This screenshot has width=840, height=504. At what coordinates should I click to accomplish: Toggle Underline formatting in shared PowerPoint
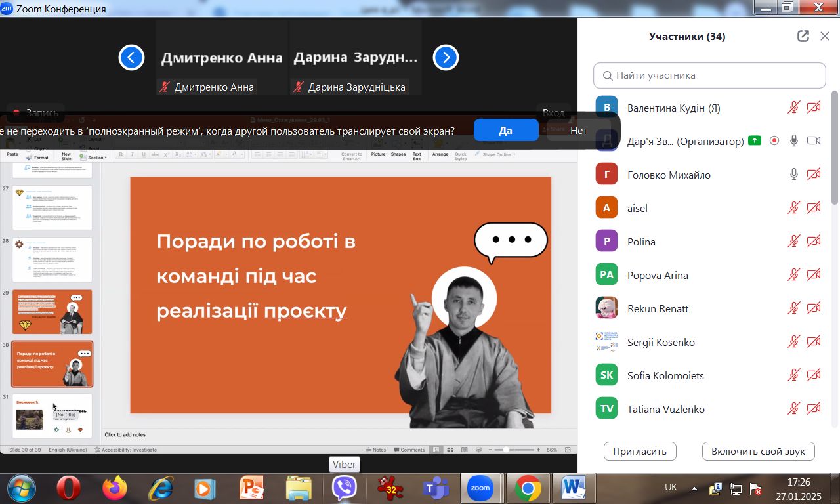pos(143,154)
